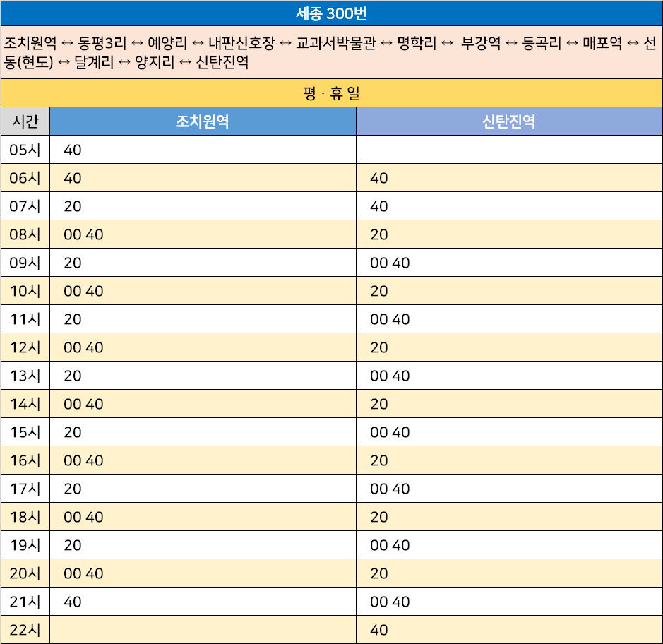Click 신탄진역 time 20 in 12시 row
The height and width of the screenshot is (644, 663).
pos(379,347)
